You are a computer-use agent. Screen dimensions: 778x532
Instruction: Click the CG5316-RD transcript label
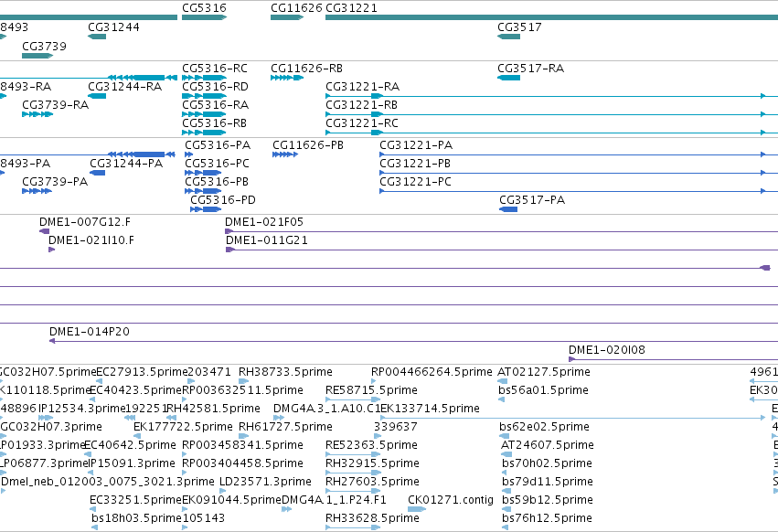pyautogui.click(x=216, y=87)
